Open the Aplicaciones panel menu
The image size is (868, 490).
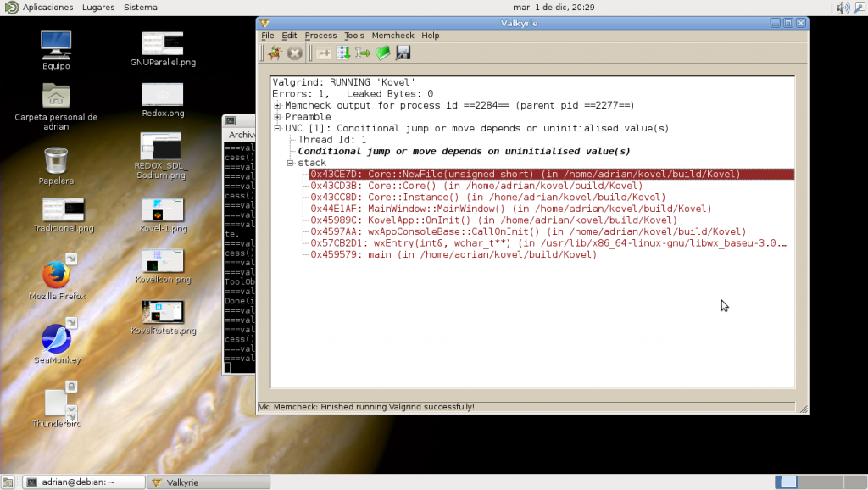tap(47, 7)
